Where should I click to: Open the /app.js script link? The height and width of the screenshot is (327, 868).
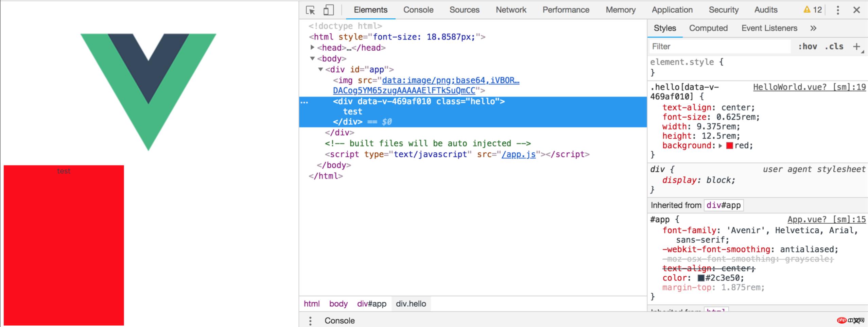click(x=518, y=154)
